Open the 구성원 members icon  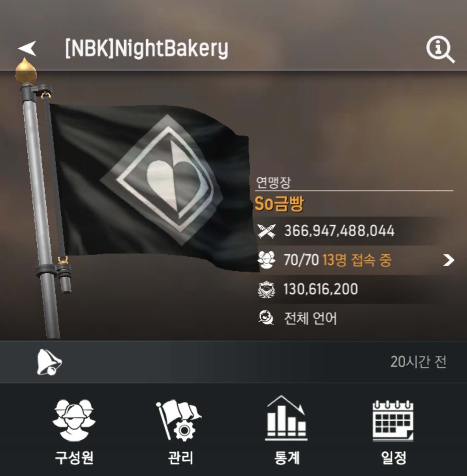pyautogui.click(x=74, y=420)
